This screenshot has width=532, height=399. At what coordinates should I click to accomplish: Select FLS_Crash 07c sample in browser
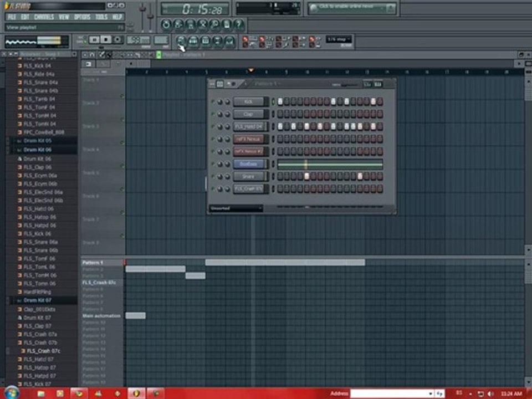(x=43, y=351)
